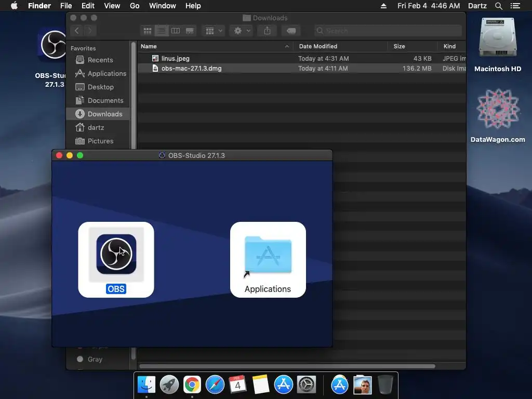Open the gear action menu dropdown
The image size is (532, 399).
coord(242,31)
